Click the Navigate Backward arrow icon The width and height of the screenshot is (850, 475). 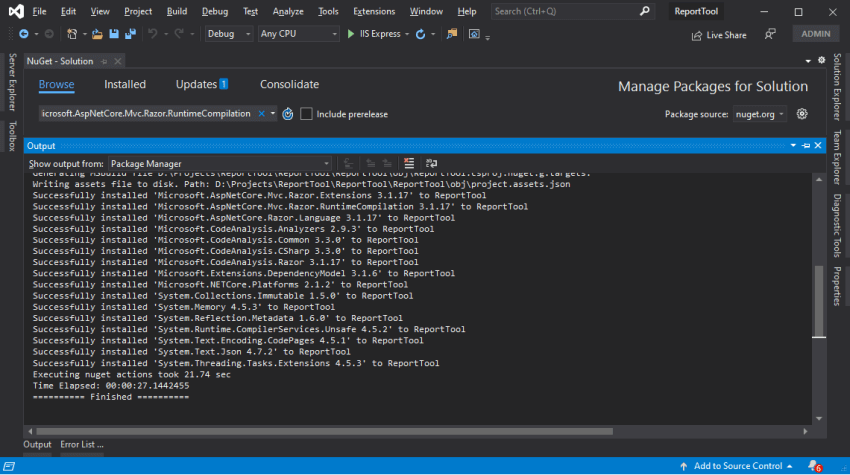click(24, 34)
